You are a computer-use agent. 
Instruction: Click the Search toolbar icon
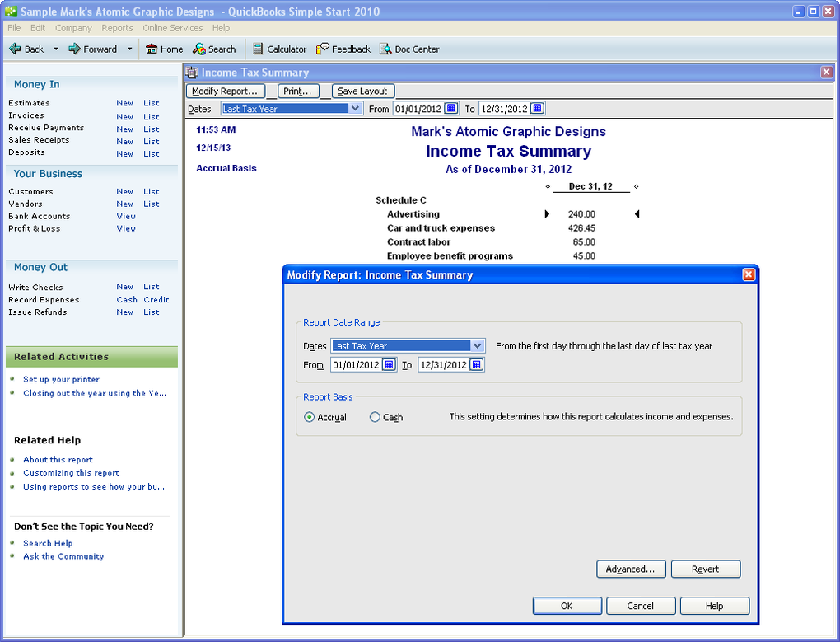point(199,49)
